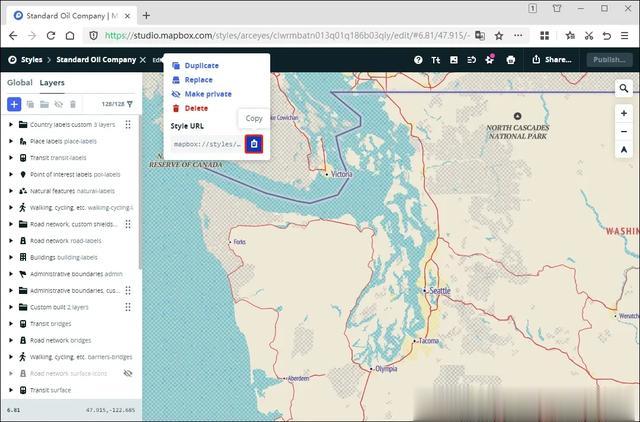Select the Road network road-labels row

[x=70, y=241]
